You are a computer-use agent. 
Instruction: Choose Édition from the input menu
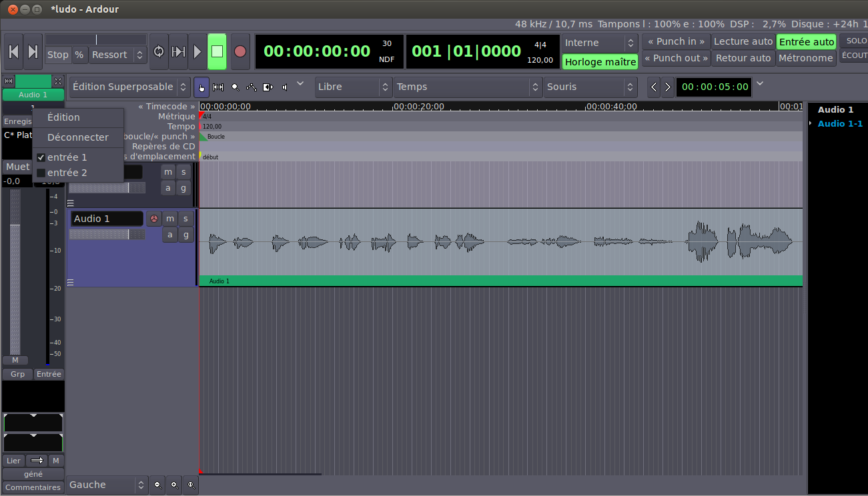tap(78, 117)
